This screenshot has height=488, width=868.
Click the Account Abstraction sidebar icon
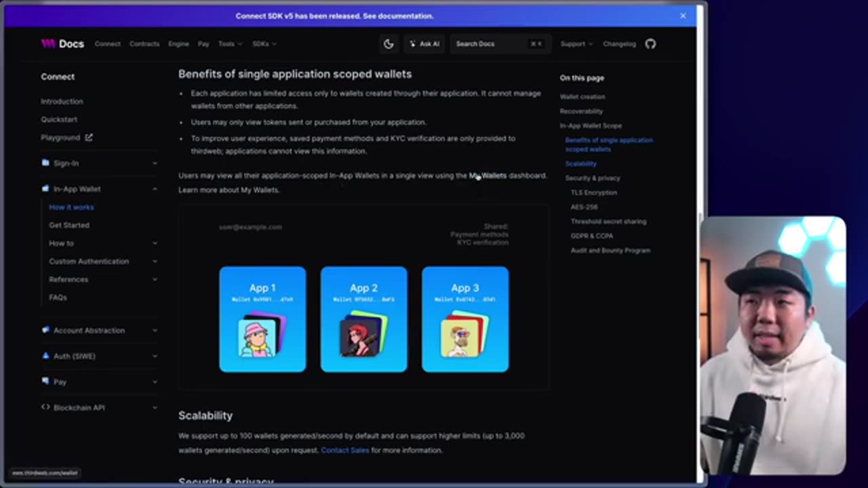coord(45,330)
